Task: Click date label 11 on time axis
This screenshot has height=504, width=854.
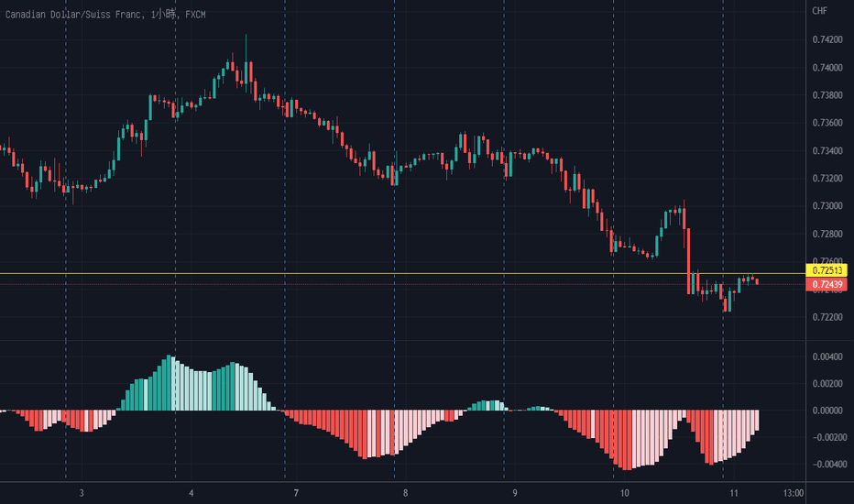Action: 734,493
